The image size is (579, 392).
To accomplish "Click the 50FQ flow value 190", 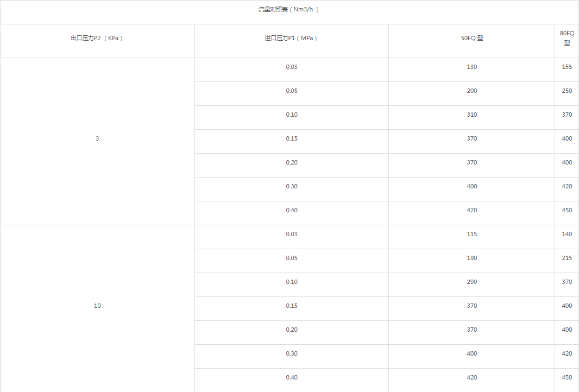I will coord(471,258).
